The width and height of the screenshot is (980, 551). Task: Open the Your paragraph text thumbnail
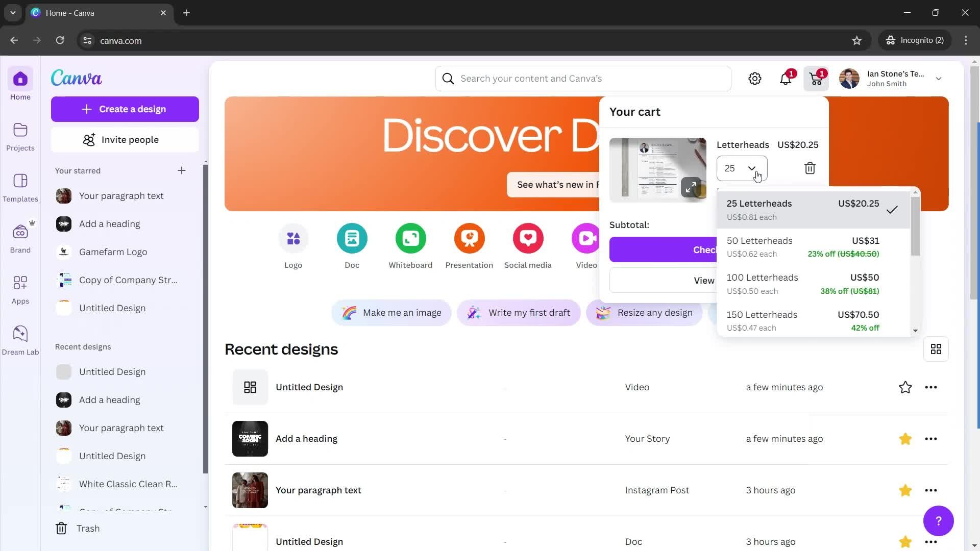coord(250,490)
